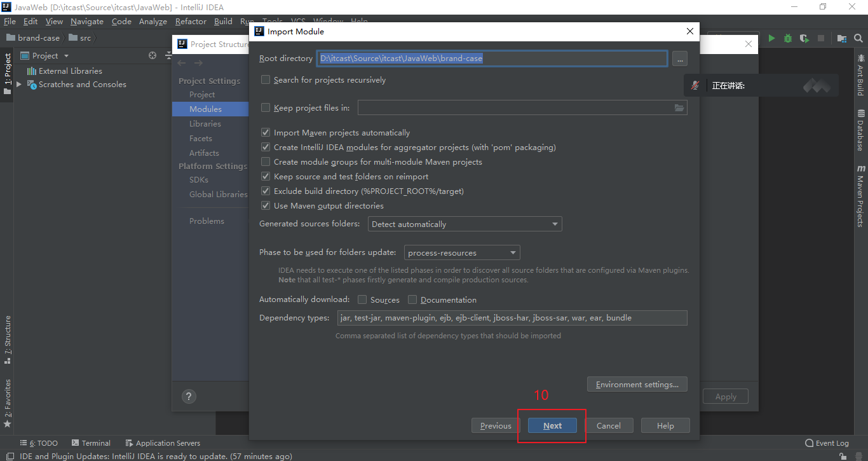
Task: Open the Ant Build side panel
Action: [x=860, y=75]
